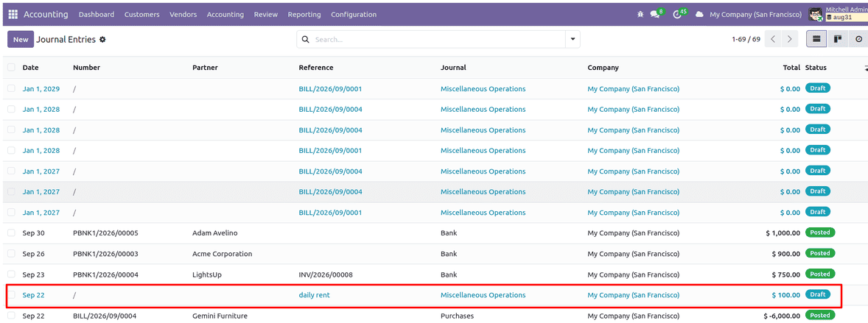
Task: Click the daily rent reference
Action: point(315,295)
